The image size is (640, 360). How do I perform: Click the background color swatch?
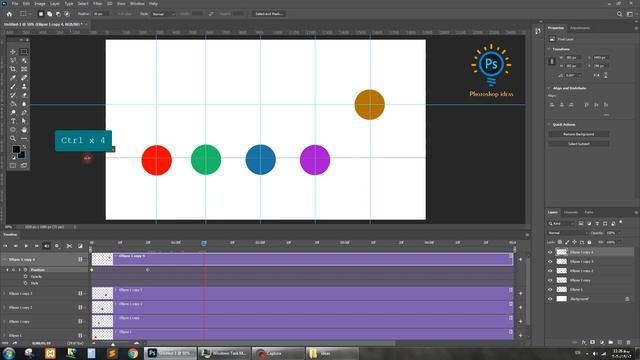click(x=22, y=155)
